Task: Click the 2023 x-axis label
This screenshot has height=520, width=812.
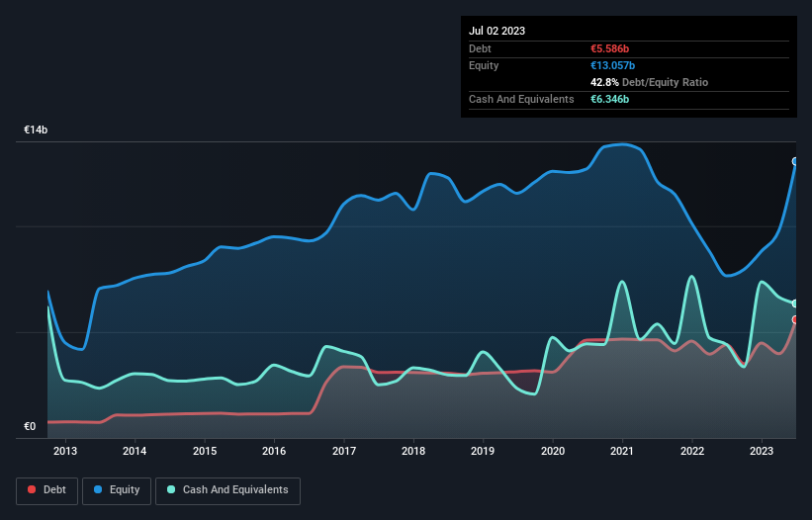Action: [x=762, y=451]
